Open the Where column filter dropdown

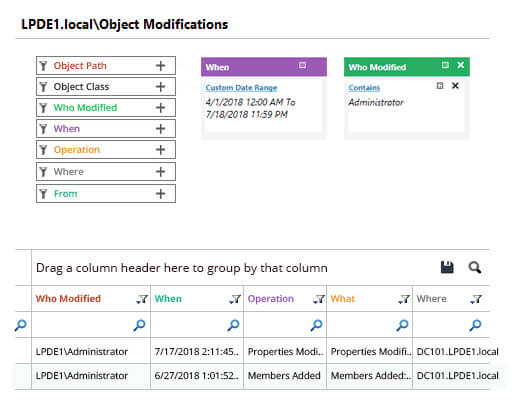click(476, 299)
